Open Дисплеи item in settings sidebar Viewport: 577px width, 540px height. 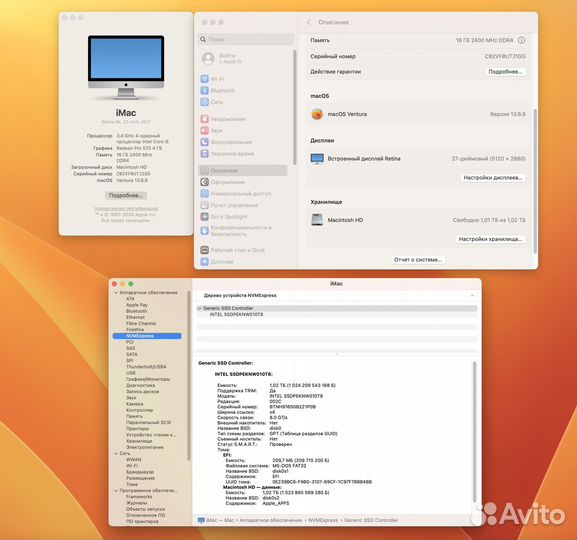click(217, 261)
